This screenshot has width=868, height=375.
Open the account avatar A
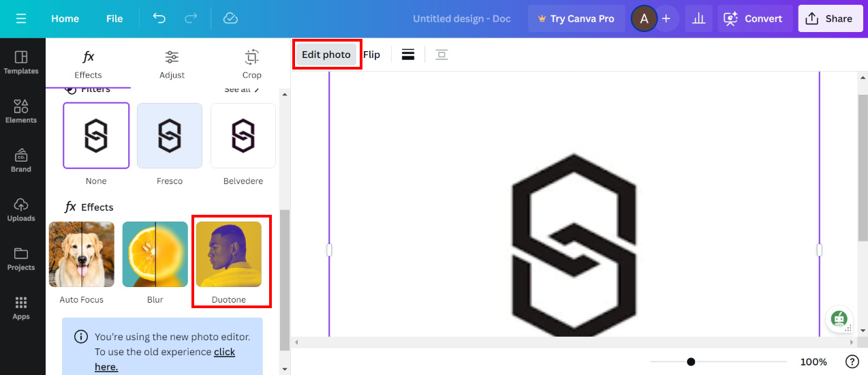point(644,18)
